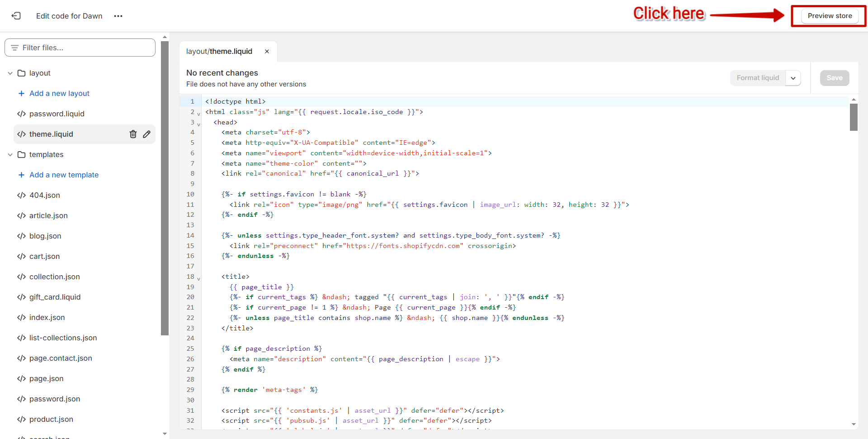Click the code icon next to password.liquid
The width and height of the screenshot is (868, 439).
21,114
